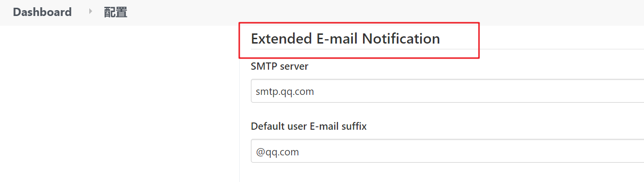Click blank space below E-mail suffix field
The width and height of the screenshot is (644, 182).
[442, 173]
